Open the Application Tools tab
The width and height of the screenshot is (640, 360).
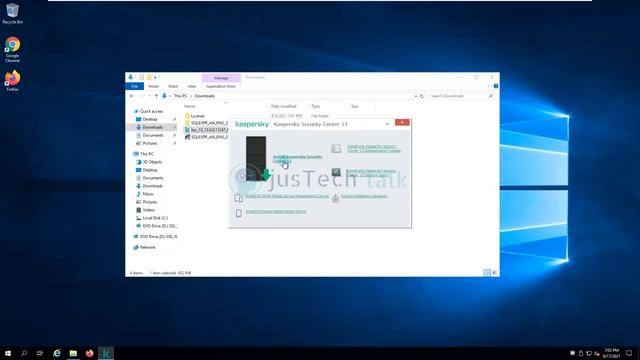pos(221,86)
